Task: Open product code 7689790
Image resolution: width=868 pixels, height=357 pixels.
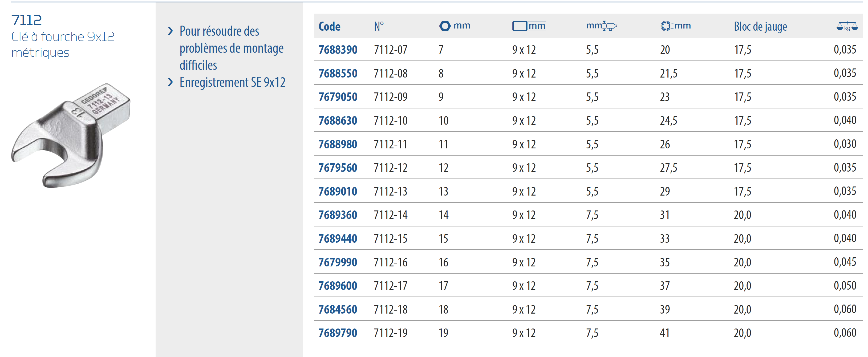Action: coord(338,333)
